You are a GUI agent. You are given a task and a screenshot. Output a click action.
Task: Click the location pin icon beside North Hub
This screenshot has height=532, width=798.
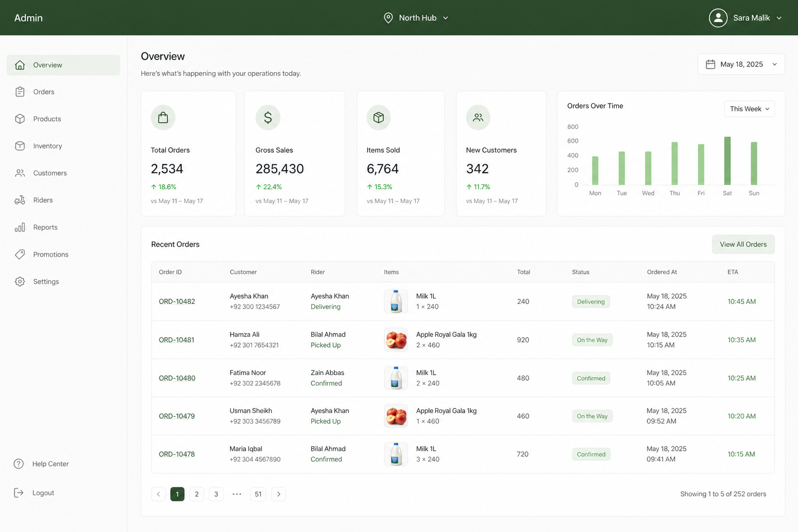pyautogui.click(x=388, y=18)
